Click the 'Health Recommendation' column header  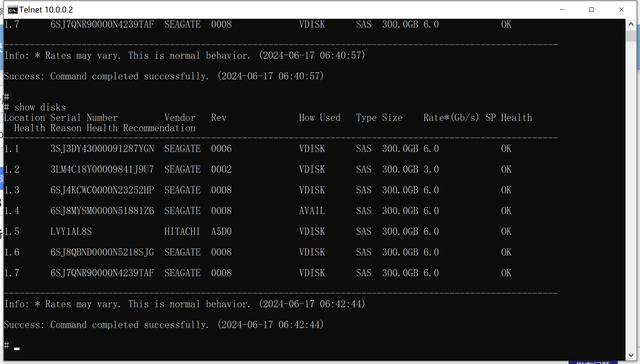click(141, 128)
